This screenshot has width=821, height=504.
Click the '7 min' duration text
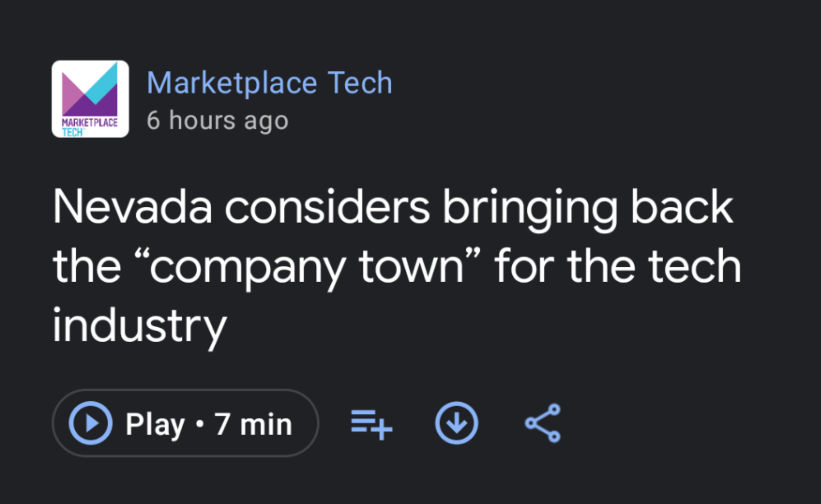(253, 424)
